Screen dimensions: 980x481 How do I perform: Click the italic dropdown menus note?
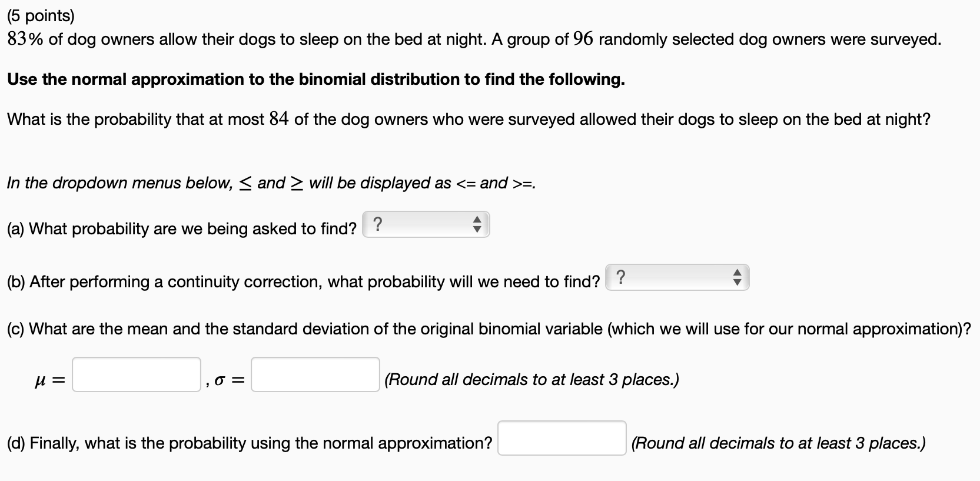(271, 183)
